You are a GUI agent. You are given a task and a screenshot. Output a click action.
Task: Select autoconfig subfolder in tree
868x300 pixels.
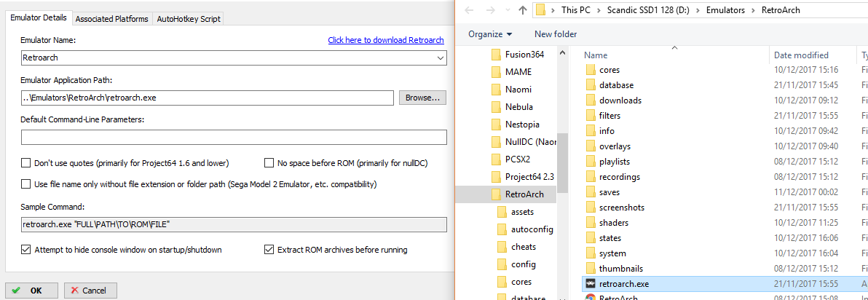(532, 229)
